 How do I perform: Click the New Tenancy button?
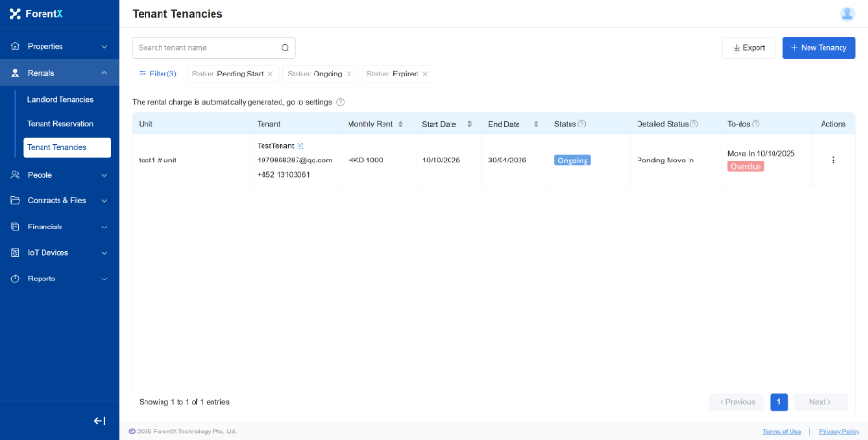tap(818, 48)
